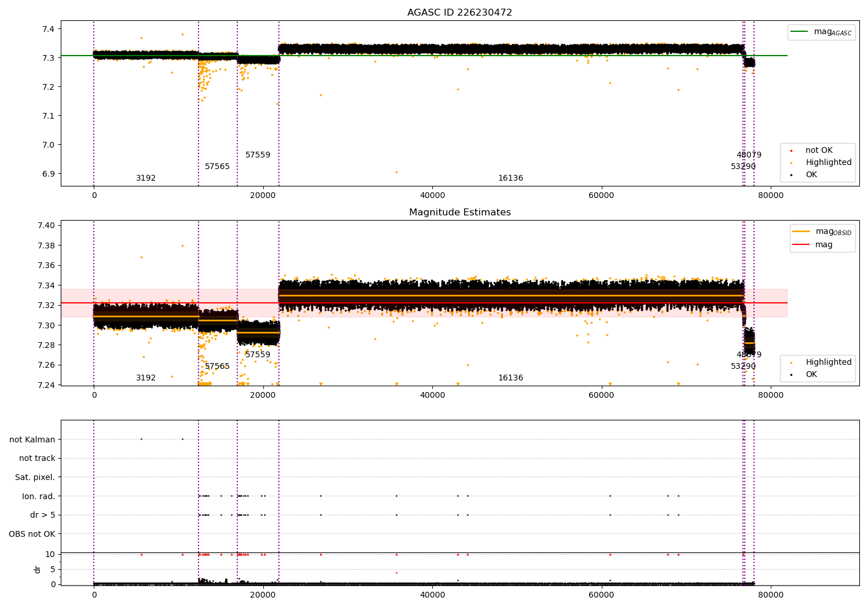Click 'OK' entry in the AGASC plot legend
This screenshot has width=868, height=608.
point(811,175)
